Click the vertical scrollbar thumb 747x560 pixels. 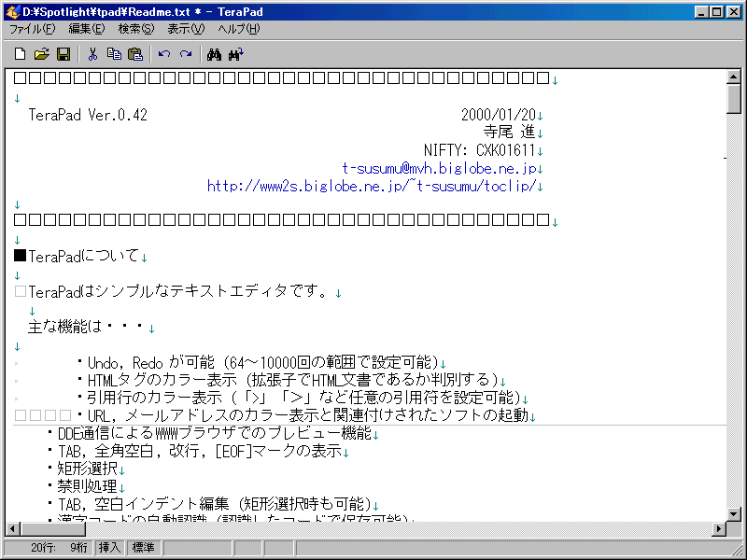(x=734, y=99)
